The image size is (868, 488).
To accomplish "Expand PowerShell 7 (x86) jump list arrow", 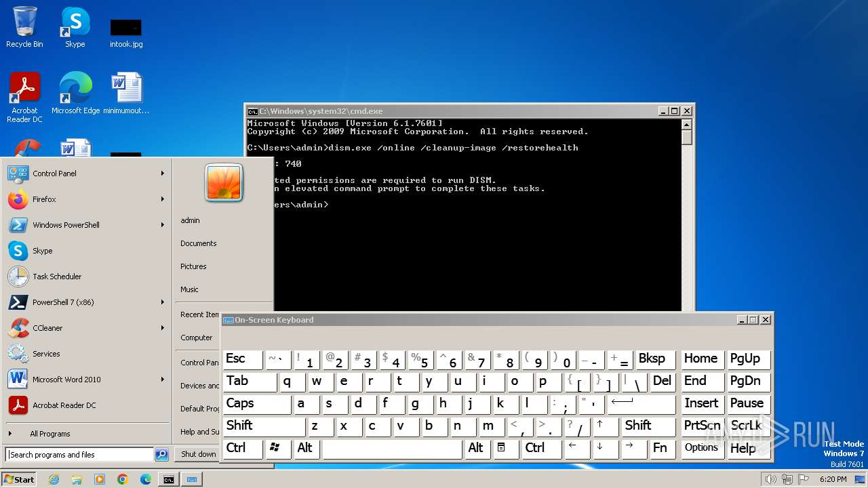I will point(163,302).
